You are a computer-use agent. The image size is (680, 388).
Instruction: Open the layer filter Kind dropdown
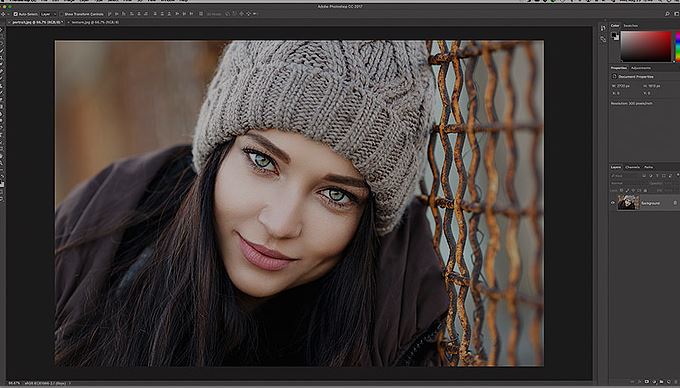pos(624,176)
